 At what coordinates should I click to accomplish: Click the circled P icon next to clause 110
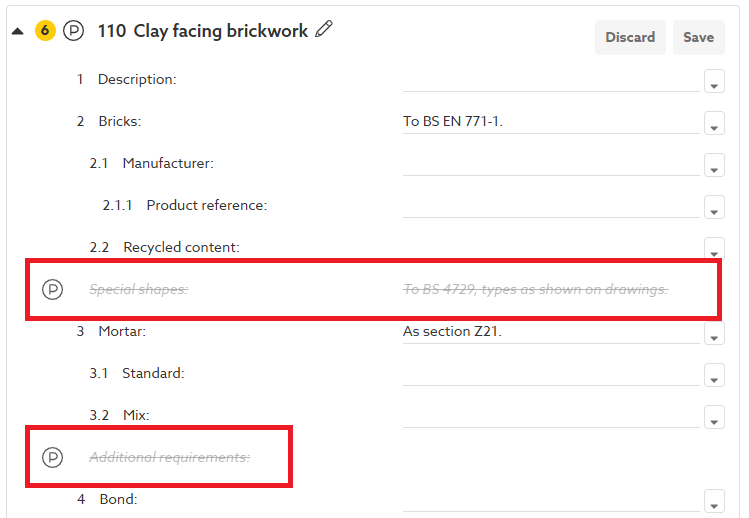click(73, 31)
